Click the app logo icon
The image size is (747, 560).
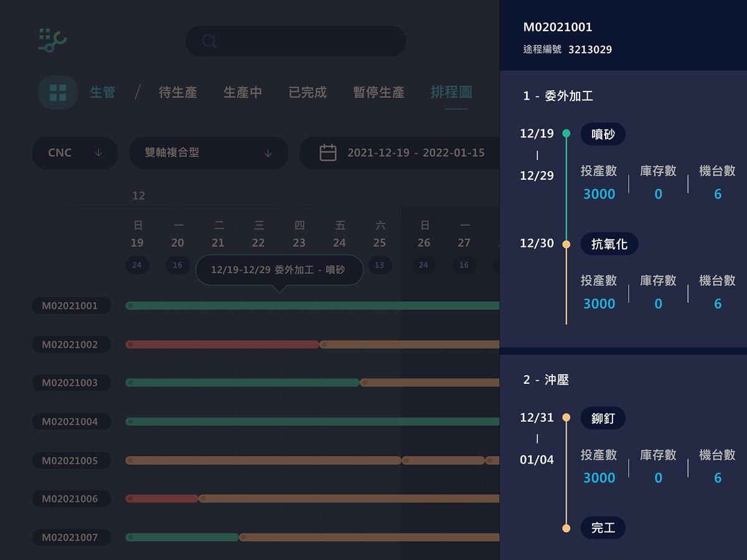point(52,40)
